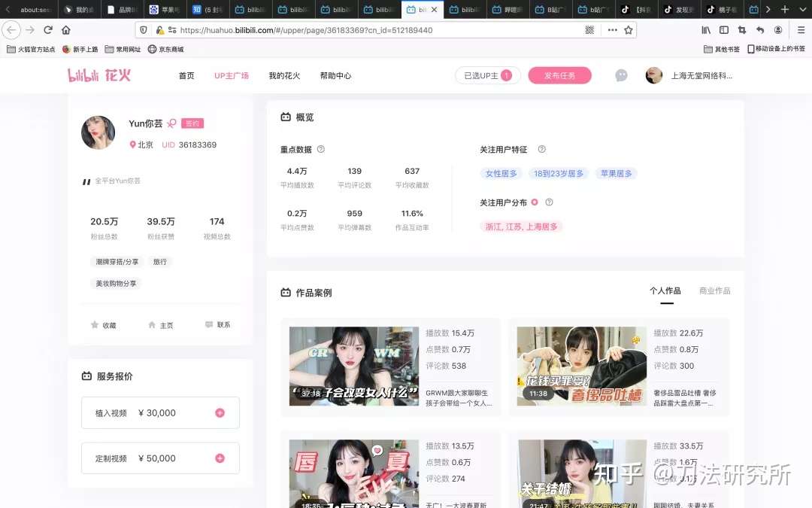Click the 20.5万 粉丝总数 value
Viewport: 812px width, 508px height.
point(104,221)
